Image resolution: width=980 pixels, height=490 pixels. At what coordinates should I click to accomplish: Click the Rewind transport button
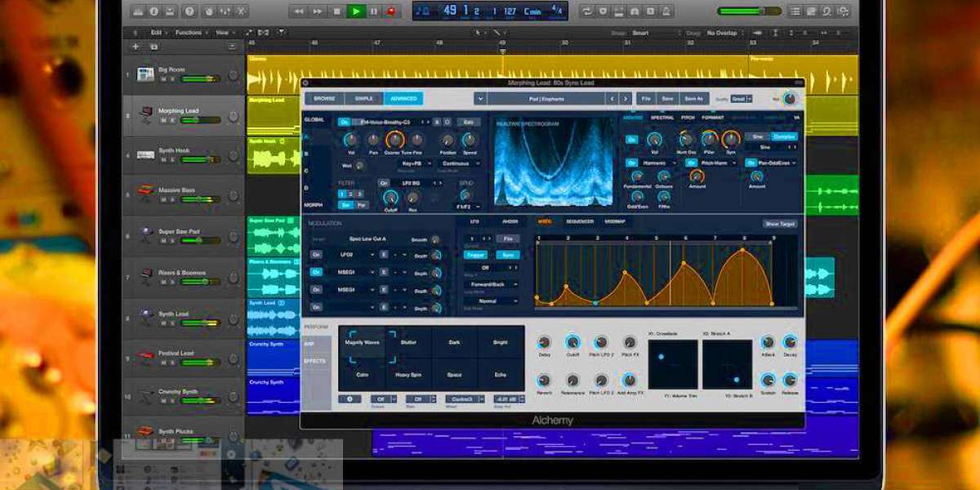click(x=298, y=11)
